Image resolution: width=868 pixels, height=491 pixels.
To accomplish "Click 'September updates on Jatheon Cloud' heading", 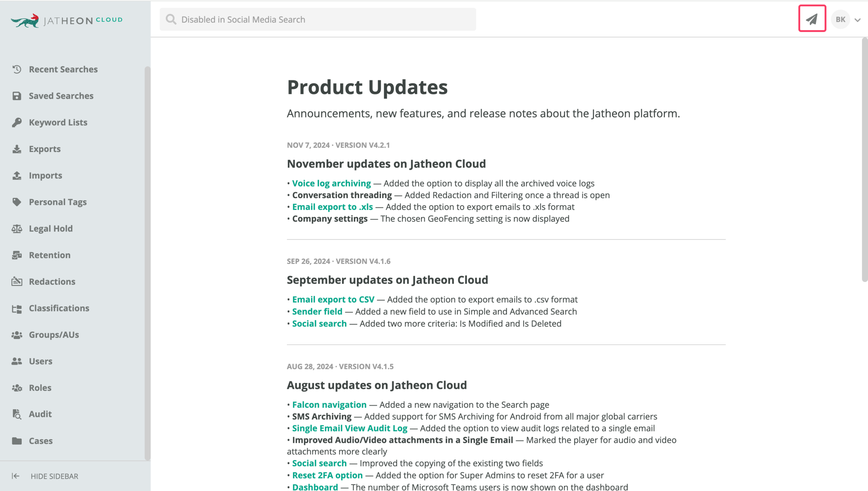I will point(387,280).
